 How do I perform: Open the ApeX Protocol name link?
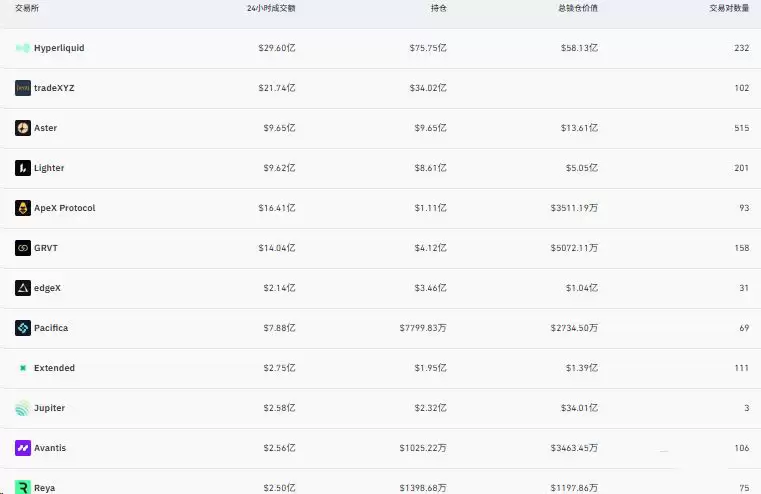pos(65,208)
